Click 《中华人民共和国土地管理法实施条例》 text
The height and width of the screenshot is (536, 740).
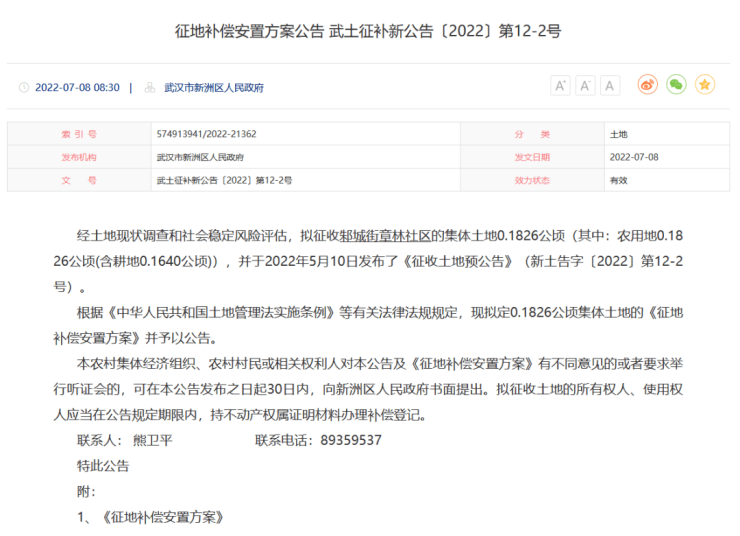pos(221,312)
